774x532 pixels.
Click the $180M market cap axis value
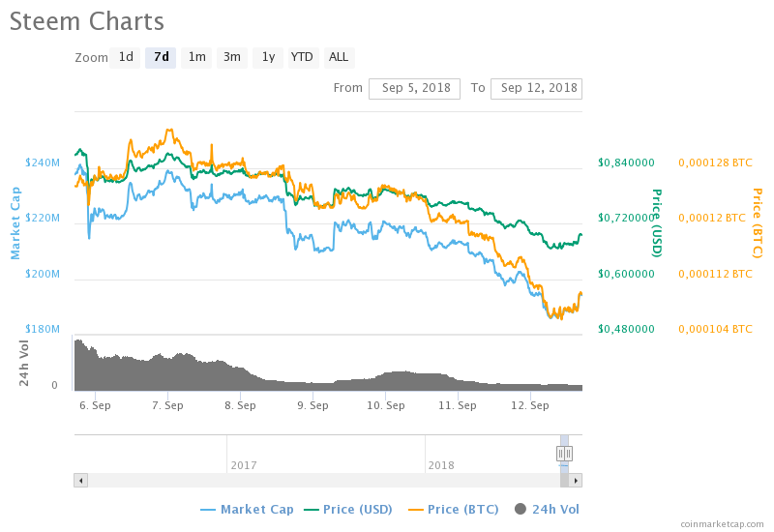point(43,329)
